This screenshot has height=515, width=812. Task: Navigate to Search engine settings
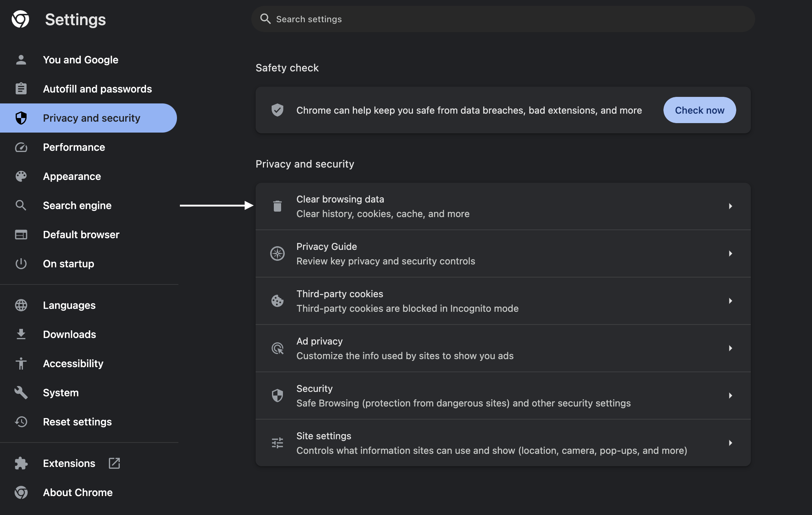point(88,205)
